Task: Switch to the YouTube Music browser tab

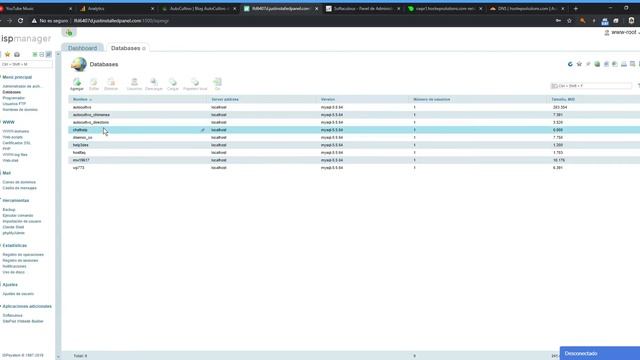Action: point(36,9)
